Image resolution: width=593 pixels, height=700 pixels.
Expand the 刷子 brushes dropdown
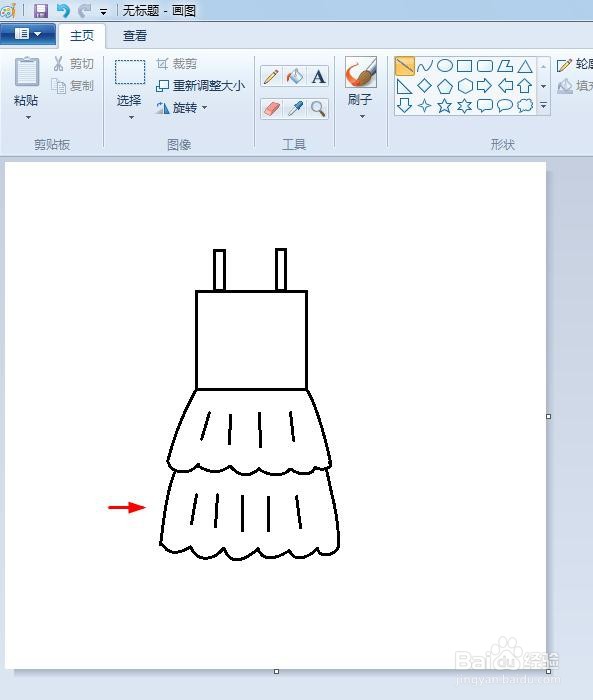(x=362, y=117)
